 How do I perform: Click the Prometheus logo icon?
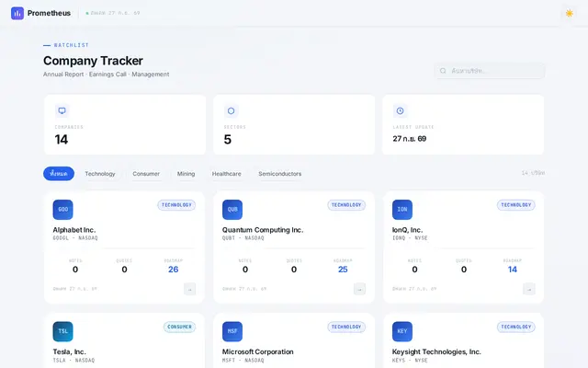click(x=17, y=13)
